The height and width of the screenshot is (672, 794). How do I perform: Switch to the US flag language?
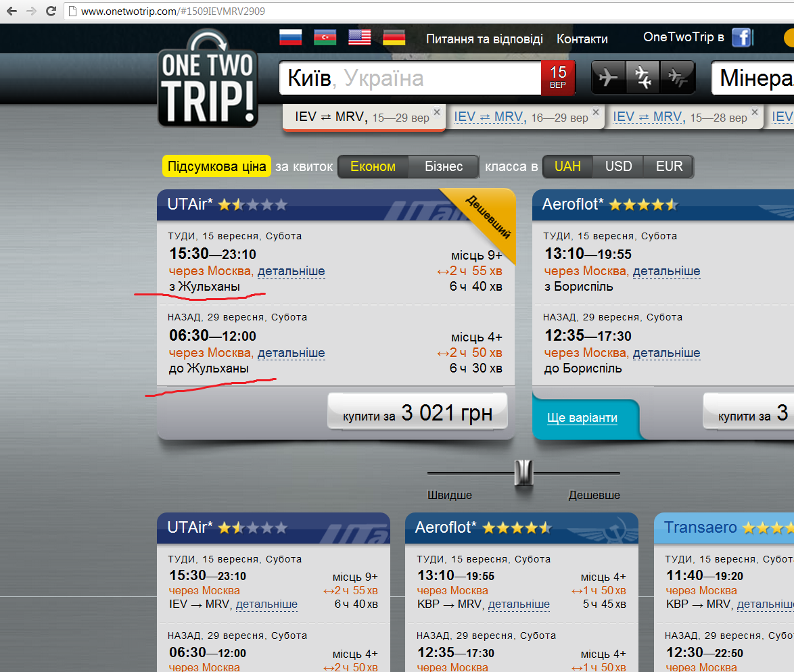point(360,37)
